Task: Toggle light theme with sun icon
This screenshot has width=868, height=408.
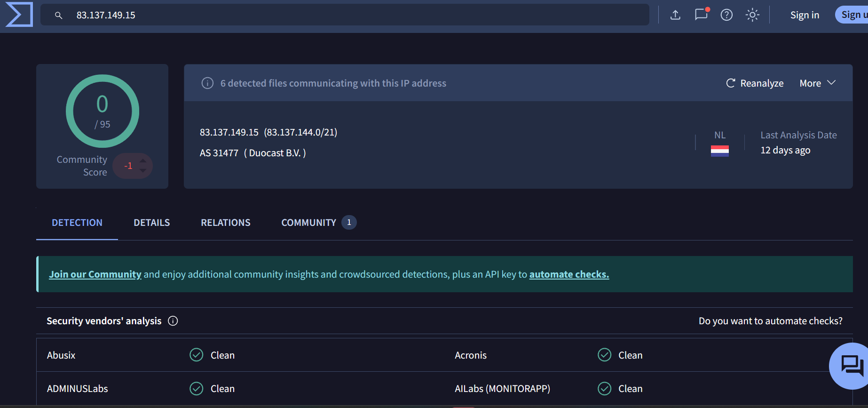Action: (x=752, y=15)
